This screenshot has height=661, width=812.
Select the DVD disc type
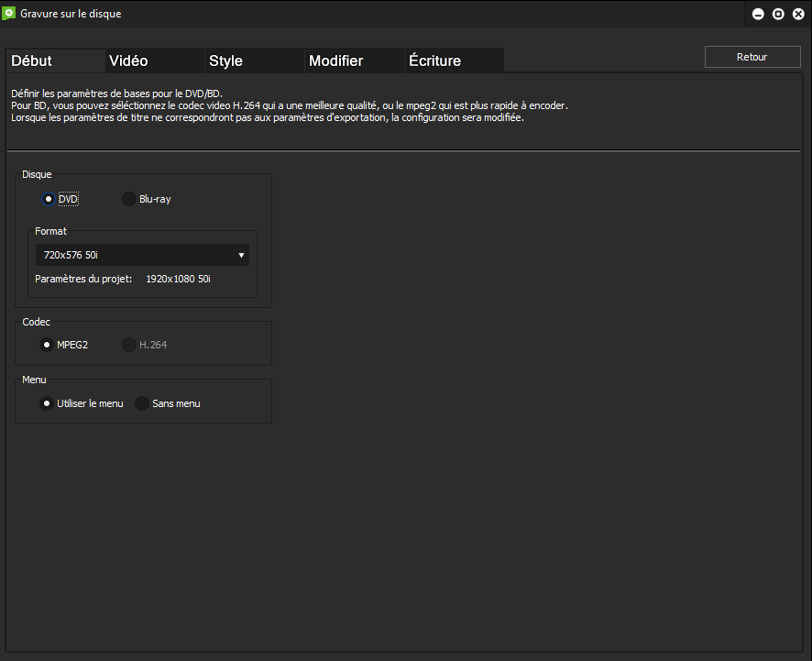[x=49, y=199]
